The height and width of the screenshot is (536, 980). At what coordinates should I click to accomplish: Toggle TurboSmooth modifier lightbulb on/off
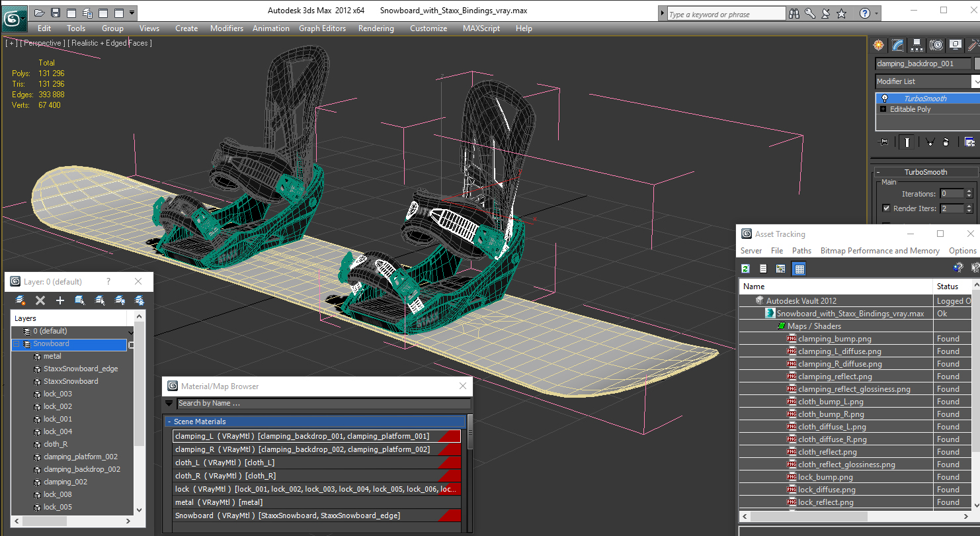(x=884, y=99)
